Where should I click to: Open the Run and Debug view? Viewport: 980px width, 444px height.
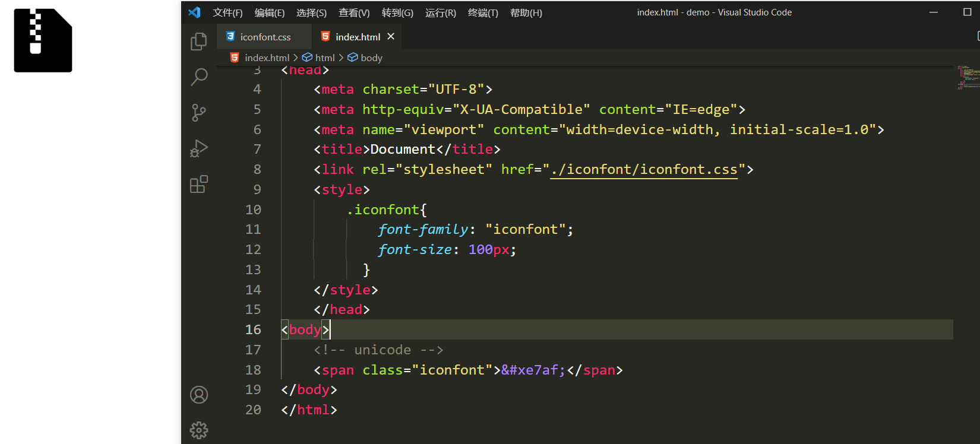coord(198,148)
